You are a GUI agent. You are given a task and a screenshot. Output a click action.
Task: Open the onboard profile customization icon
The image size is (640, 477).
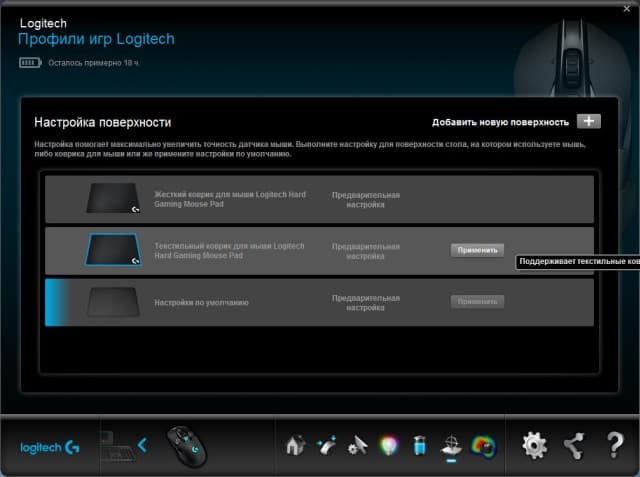[x=327, y=445]
